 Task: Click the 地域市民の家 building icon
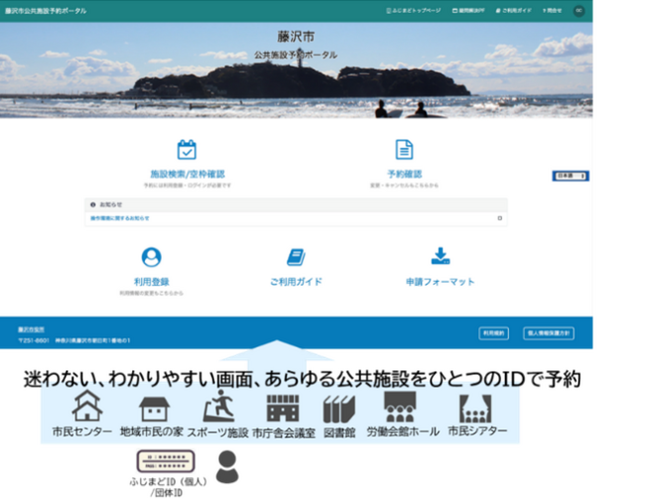[154, 409]
